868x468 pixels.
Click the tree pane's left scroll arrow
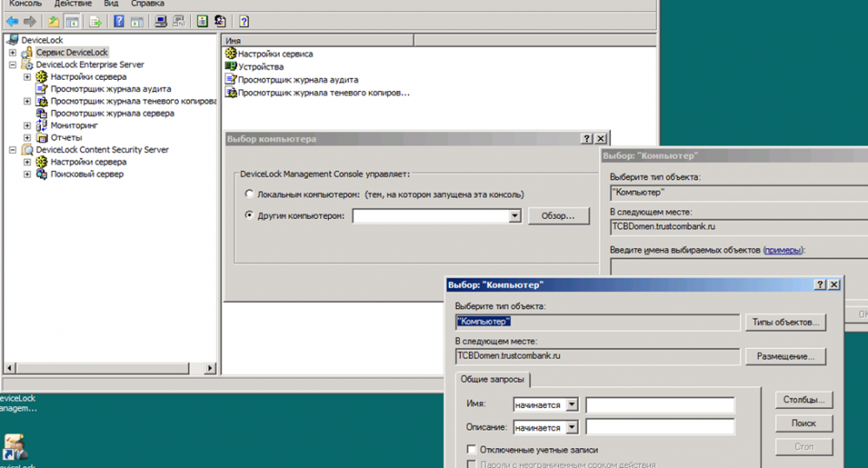10,368
